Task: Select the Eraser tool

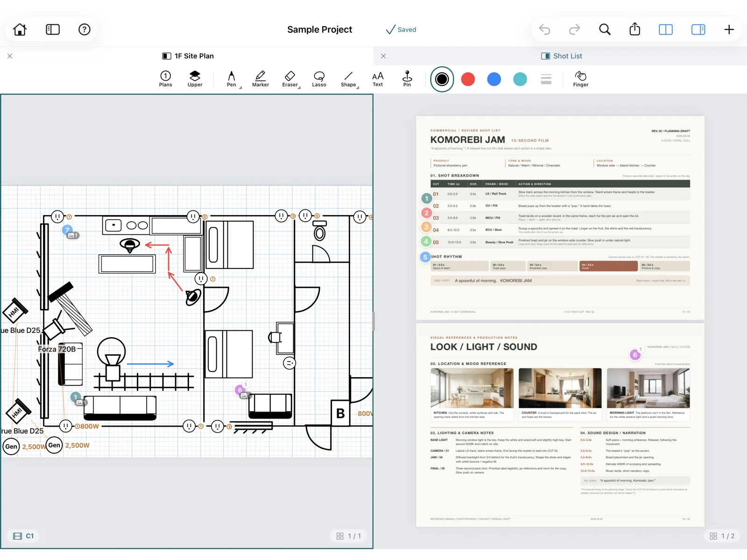Action: point(290,79)
